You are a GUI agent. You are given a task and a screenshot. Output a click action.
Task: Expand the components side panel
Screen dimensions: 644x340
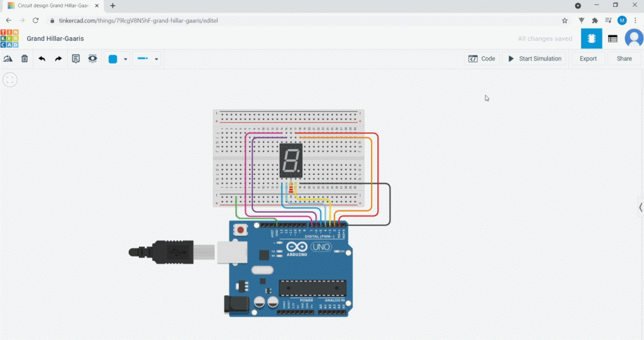coord(640,208)
